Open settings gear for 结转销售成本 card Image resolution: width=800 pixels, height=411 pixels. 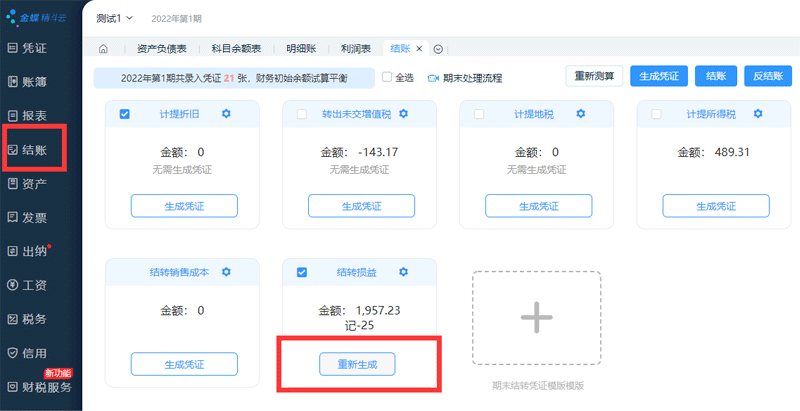226,272
